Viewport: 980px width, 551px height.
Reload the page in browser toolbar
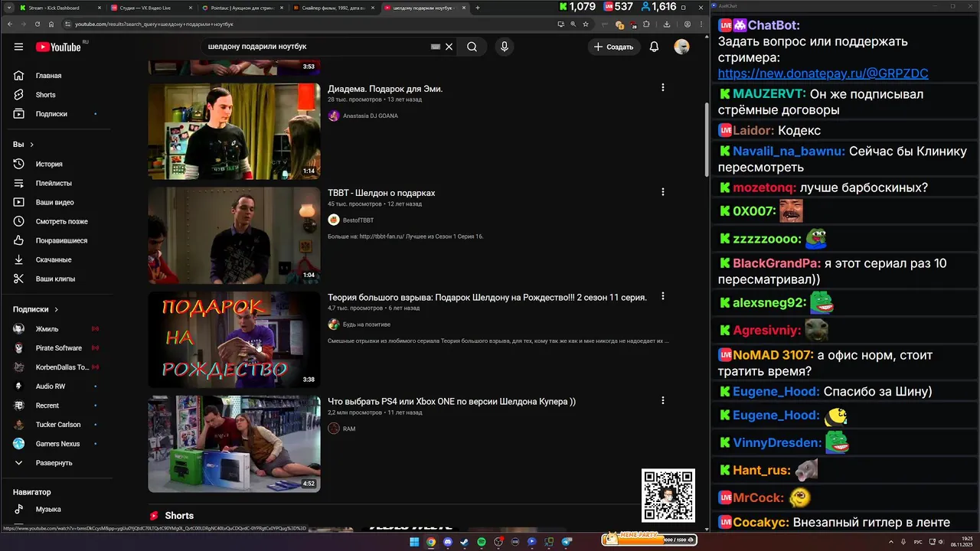coord(38,24)
